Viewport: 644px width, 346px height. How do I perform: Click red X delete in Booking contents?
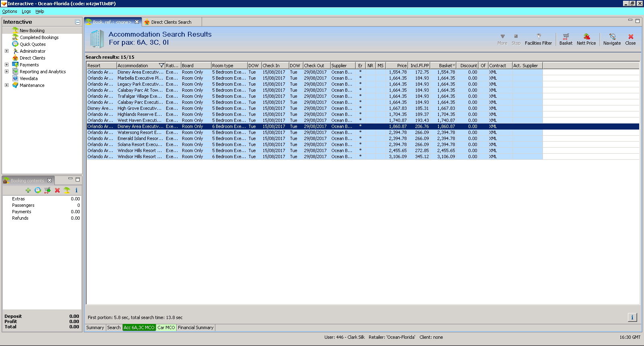pyautogui.click(x=57, y=190)
